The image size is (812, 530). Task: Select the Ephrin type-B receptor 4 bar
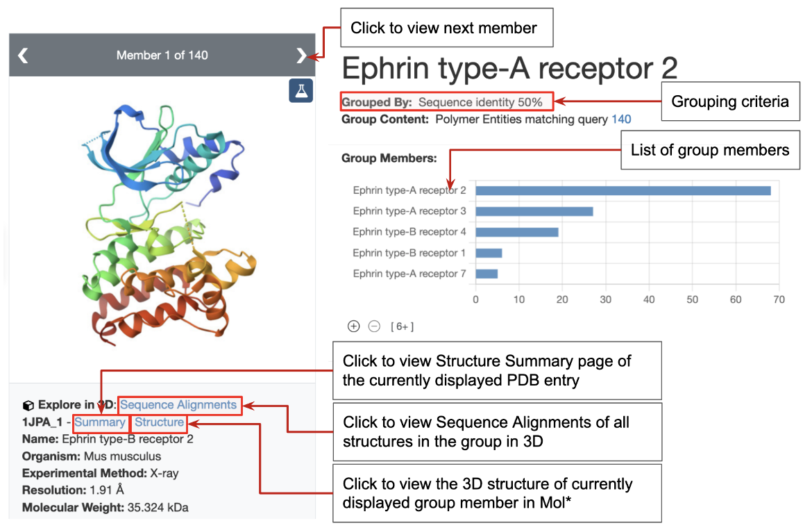pos(516,232)
